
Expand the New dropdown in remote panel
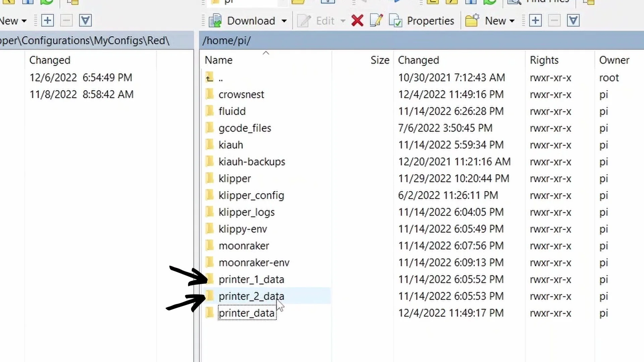tap(512, 21)
